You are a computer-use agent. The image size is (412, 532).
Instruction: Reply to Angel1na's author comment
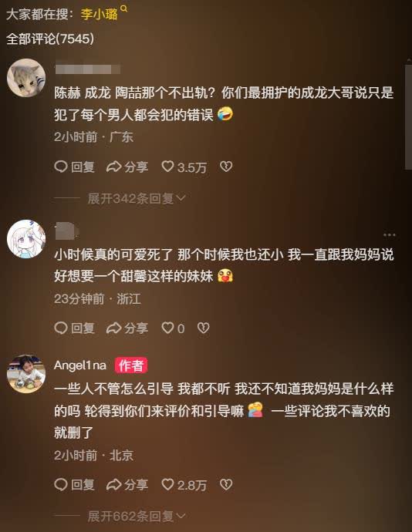[74, 484]
